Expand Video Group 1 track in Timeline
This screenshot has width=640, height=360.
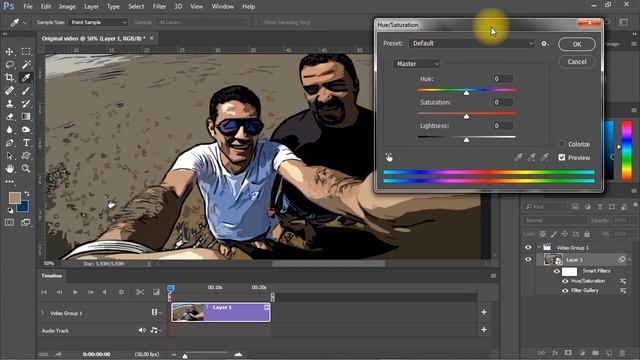42,313
